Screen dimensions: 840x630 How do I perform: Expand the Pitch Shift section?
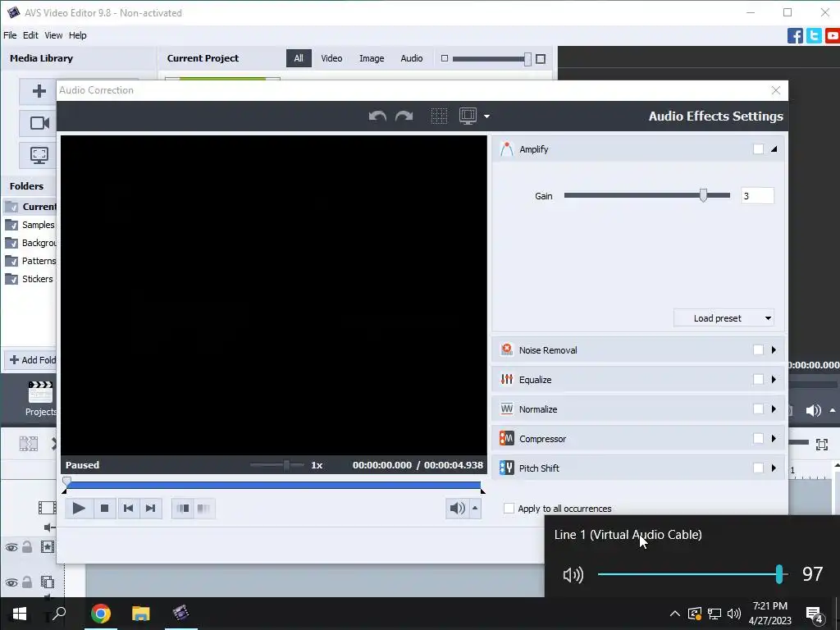pyautogui.click(x=774, y=468)
